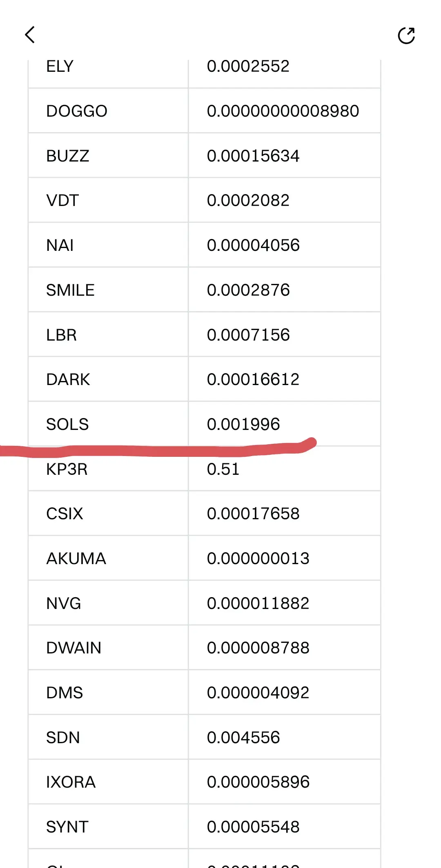Select the LBR token name
The height and width of the screenshot is (868, 441).
click(x=61, y=335)
